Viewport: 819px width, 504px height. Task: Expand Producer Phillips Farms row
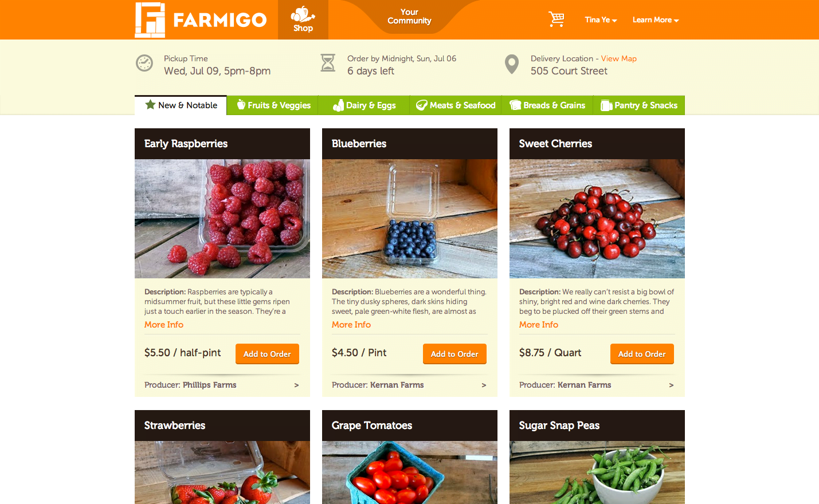(222, 385)
